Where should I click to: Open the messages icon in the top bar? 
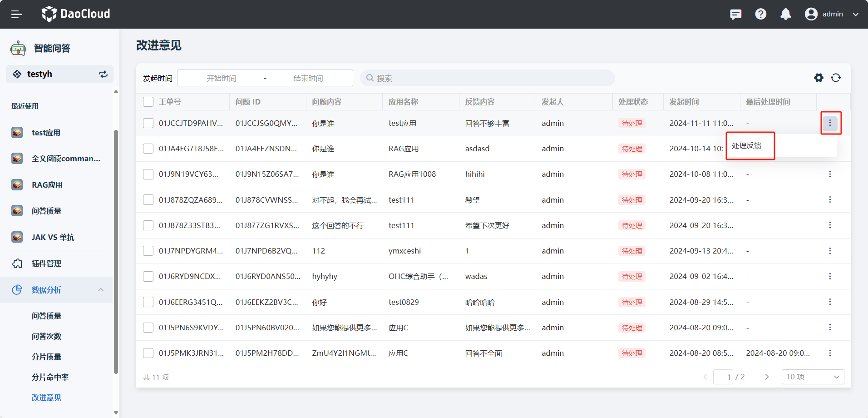[735, 14]
